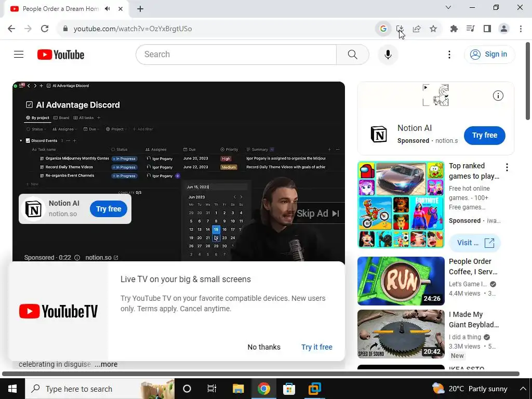The width and height of the screenshot is (532, 399).
Task: Open the Chrome profile avatar
Action: coord(504,29)
